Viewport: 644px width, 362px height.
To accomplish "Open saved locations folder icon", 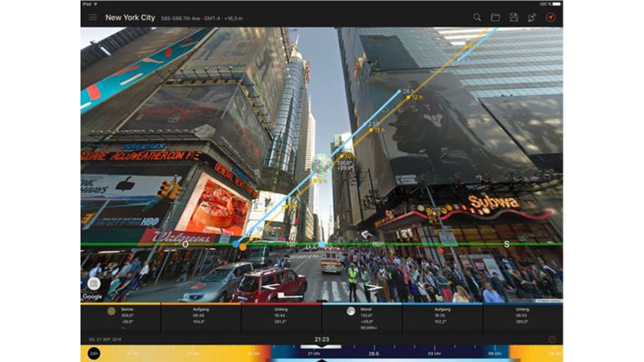I will pos(496,18).
